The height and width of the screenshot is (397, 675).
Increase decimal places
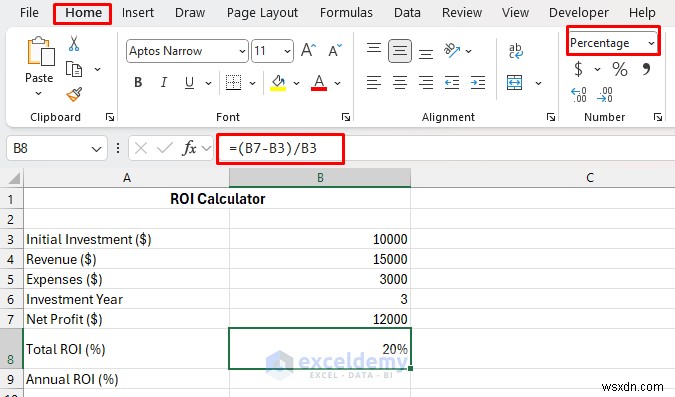579,94
